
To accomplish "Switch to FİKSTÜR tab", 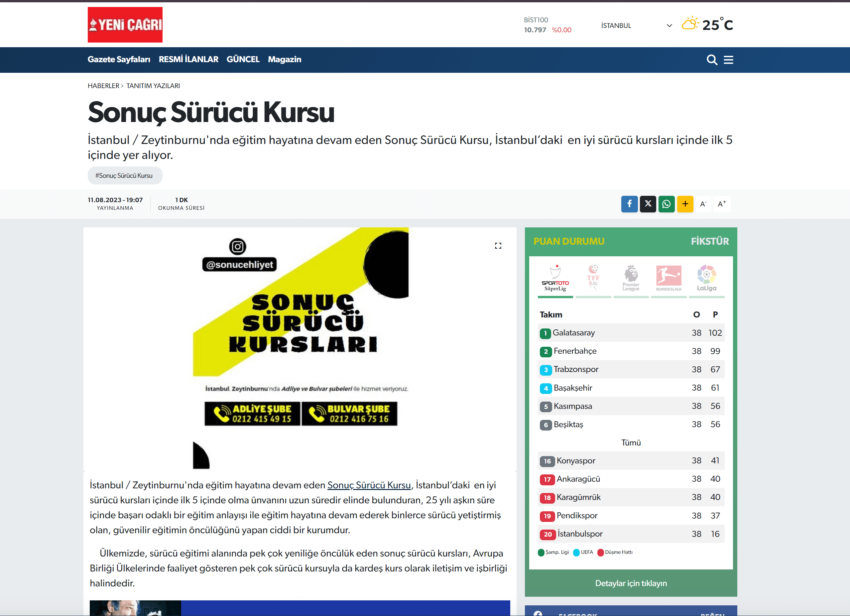I will 709,241.
